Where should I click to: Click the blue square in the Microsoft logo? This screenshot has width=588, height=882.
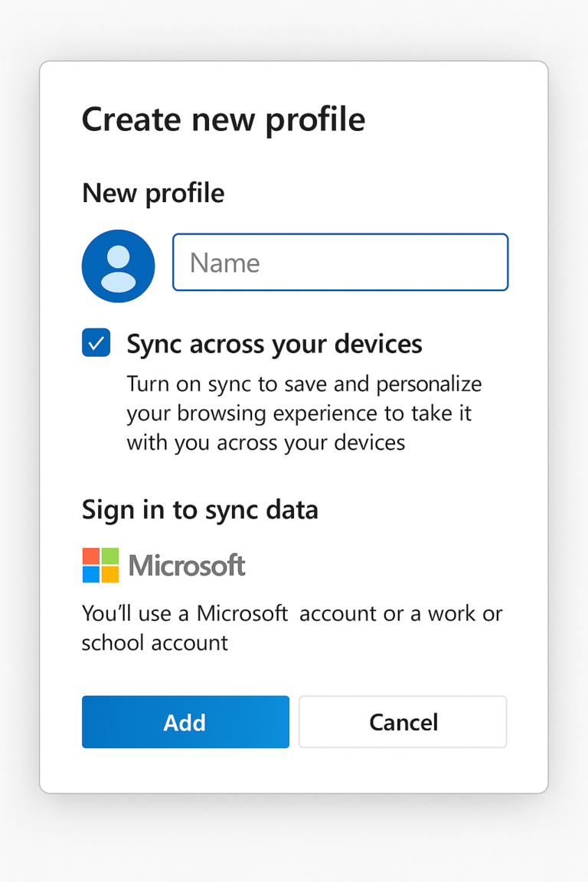[x=90, y=575]
